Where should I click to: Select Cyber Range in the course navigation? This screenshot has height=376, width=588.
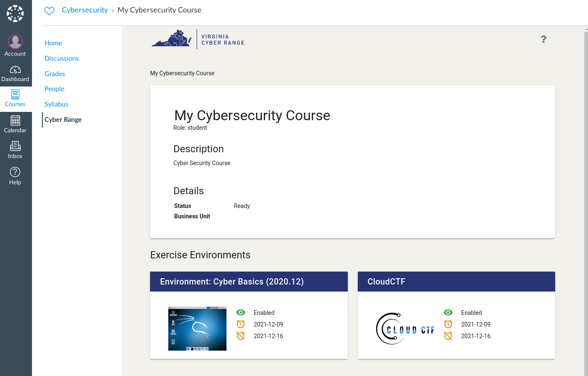point(63,119)
